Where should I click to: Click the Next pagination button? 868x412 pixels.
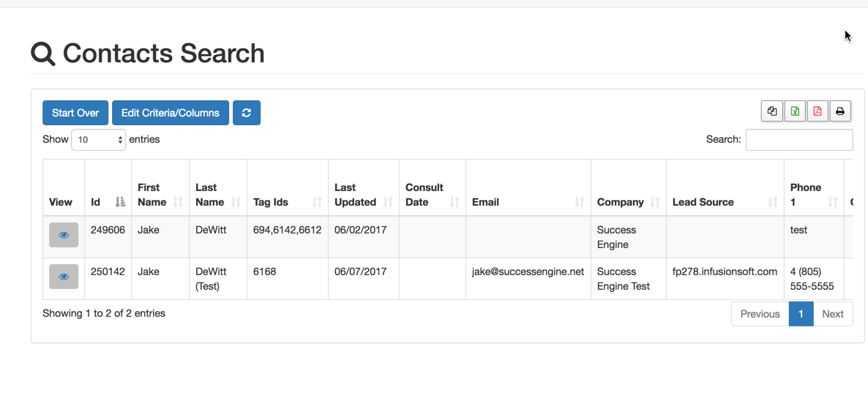point(833,314)
